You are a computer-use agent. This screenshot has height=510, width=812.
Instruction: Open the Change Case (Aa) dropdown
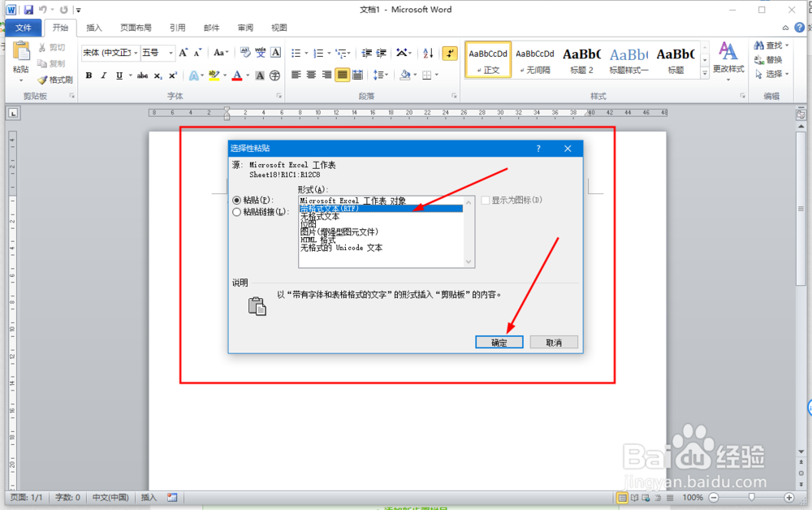point(221,53)
